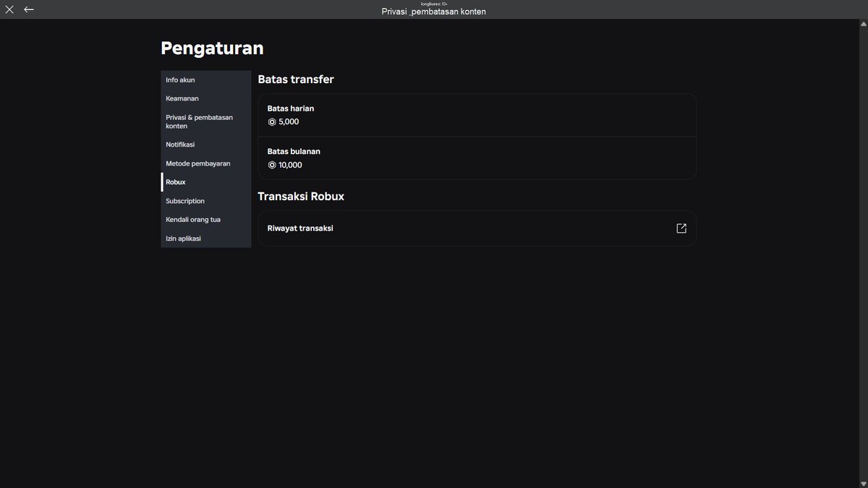Open Subscription settings tab
868x488 pixels.
point(206,201)
